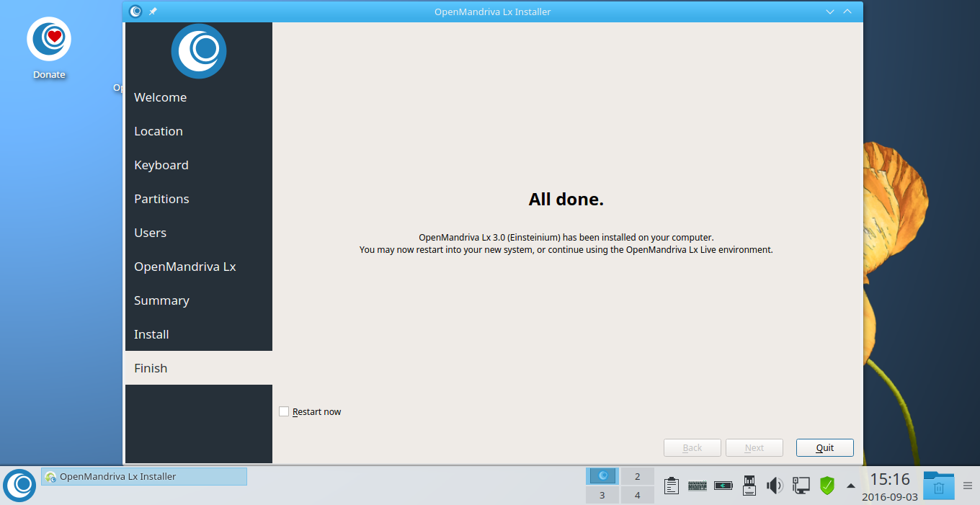Click the 'You may now restart' text line
This screenshot has width=980, height=505.
566,250
